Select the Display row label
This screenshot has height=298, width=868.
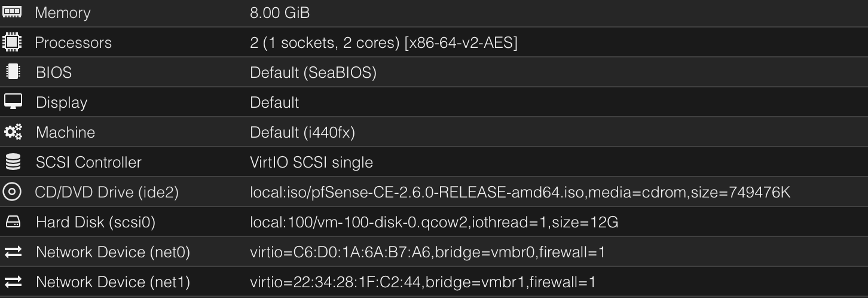click(62, 103)
